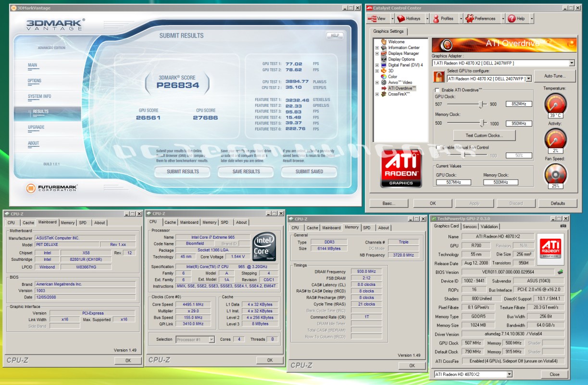This screenshot has width=588, height=385.
Task: Click the Intel Core i7 logo in CPU-Z
Action: click(x=264, y=246)
